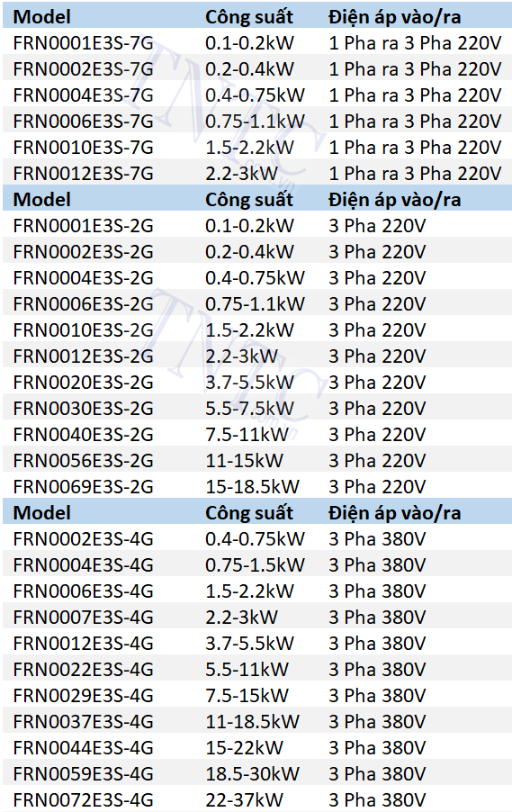512x812 pixels.
Task: Select model FRN0037E3S-4G
Action: [84, 722]
